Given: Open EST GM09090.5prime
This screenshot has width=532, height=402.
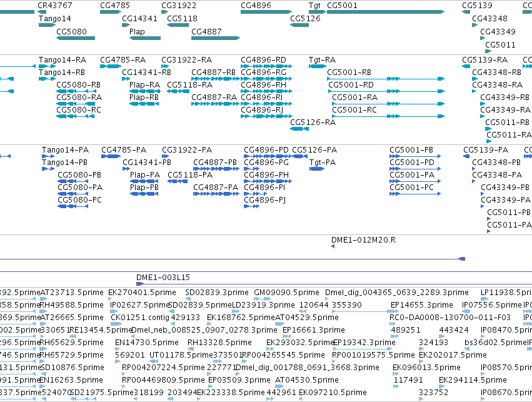Looking at the screenshot, I should coord(287,293).
